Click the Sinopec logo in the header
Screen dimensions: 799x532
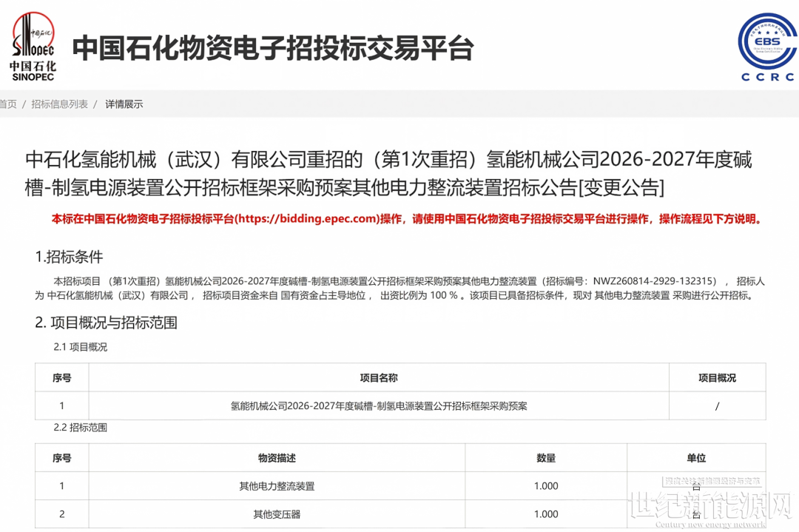point(33,47)
